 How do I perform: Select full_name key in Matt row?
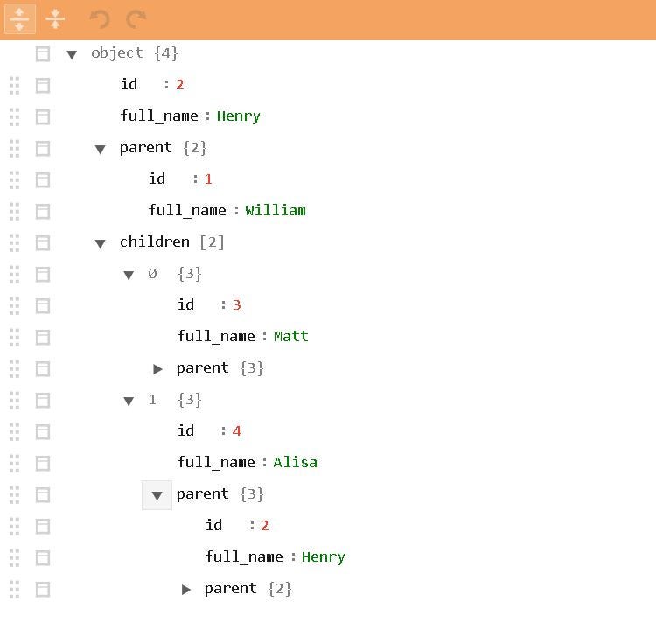(216, 336)
